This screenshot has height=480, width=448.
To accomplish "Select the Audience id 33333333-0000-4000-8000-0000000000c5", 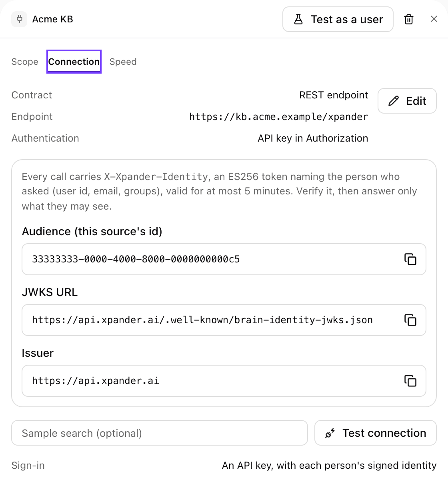I will (x=136, y=259).
